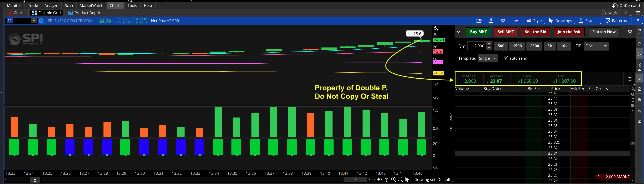Screen dimensions: 644x184
Task: Click the OnDemand icon
Action: pos(615,6)
